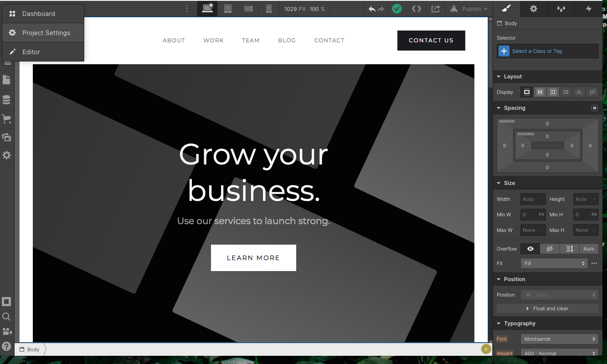
Task: Open the Ecommerce cart panel
Action: (x=7, y=119)
